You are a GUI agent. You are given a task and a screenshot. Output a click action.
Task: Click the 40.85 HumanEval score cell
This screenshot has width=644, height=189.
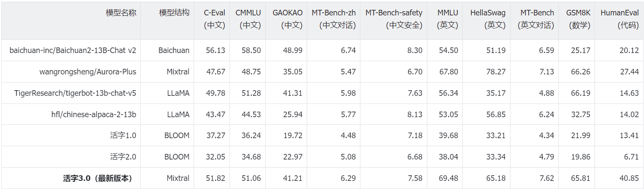pos(629,178)
